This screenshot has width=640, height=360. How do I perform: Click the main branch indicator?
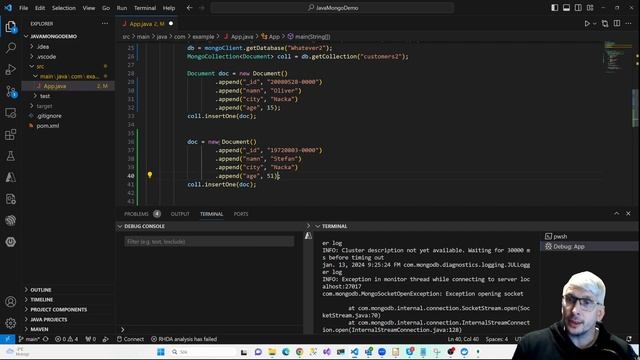point(29,339)
